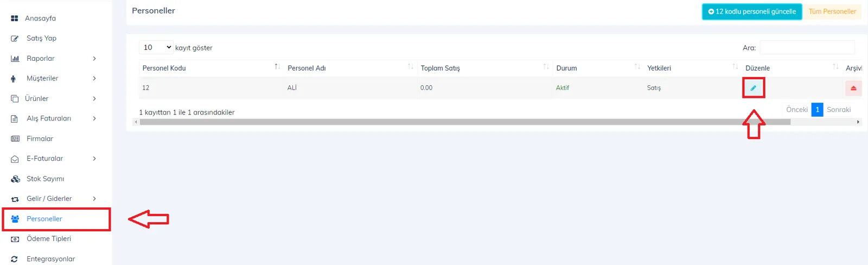Click the E-Faturalar envelope icon
Screen dimensions: 868x265
pyautogui.click(x=15, y=159)
